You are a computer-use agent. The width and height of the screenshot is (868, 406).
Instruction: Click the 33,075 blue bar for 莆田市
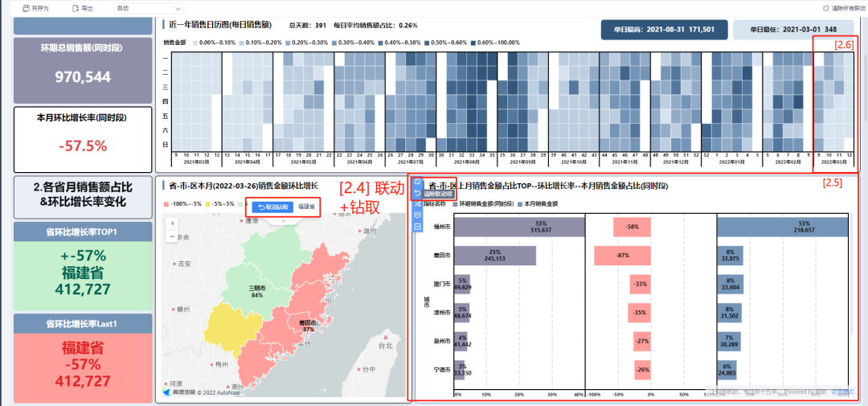coord(730,255)
